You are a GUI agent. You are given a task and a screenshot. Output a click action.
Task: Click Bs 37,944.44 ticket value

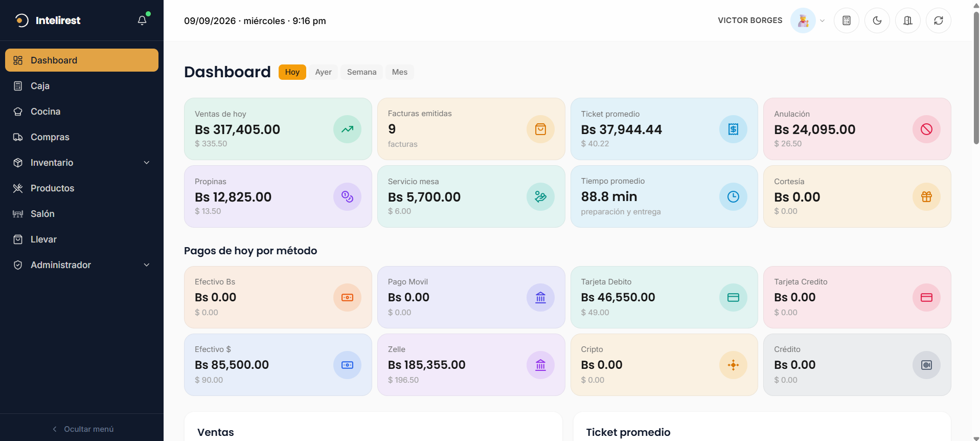tap(622, 129)
